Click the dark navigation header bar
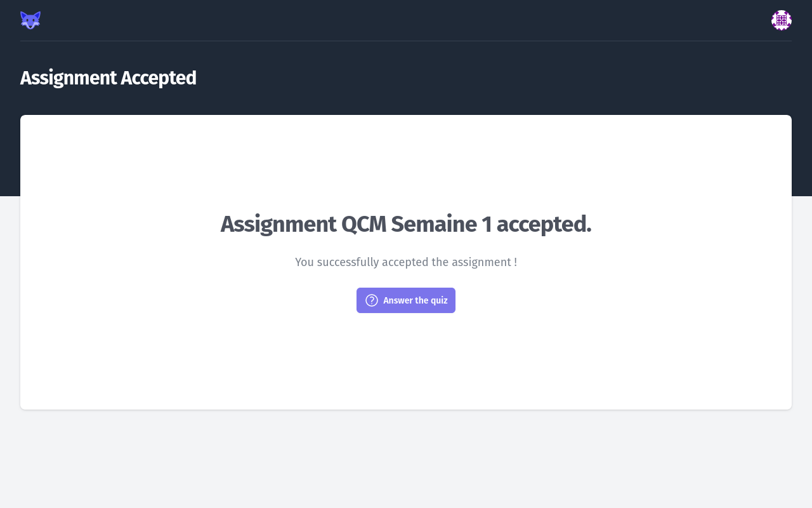The width and height of the screenshot is (812, 508). pos(406,20)
